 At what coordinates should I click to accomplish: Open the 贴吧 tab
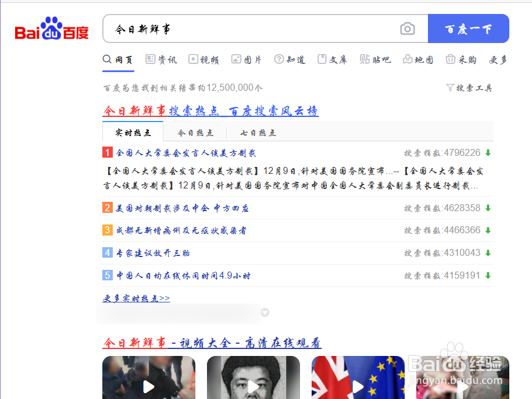(x=375, y=60)
